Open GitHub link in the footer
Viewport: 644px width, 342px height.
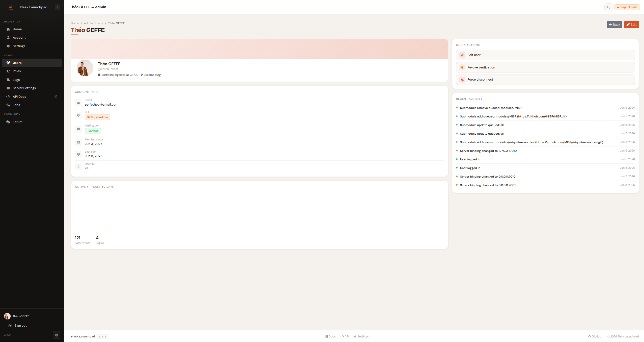pos(595,336)
